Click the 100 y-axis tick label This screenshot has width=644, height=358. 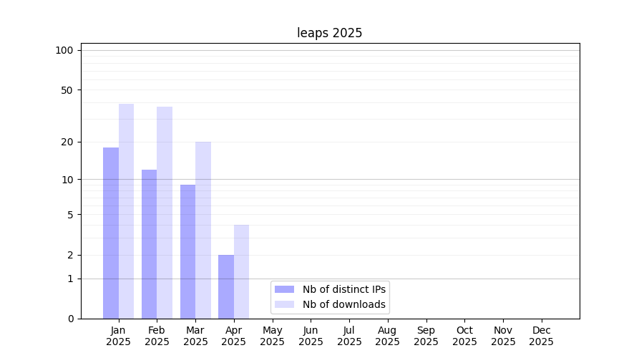(x=64, y=50)
